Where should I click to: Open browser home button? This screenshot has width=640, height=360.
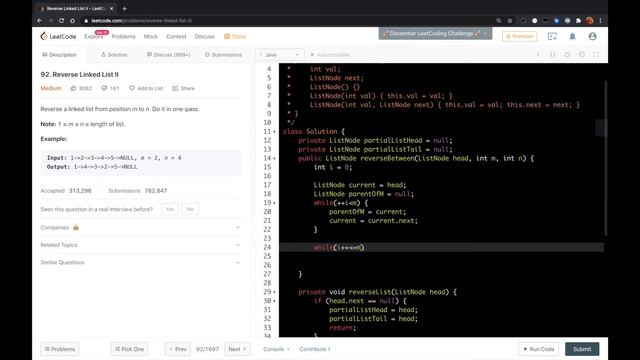point(72,20)
